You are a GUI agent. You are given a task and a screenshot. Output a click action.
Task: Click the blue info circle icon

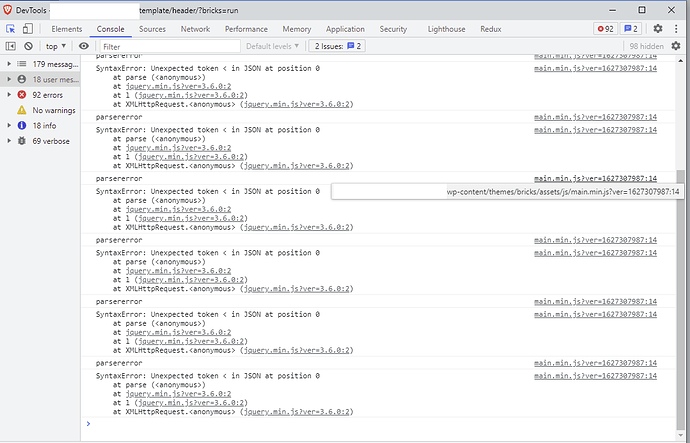tap(22, 125)
